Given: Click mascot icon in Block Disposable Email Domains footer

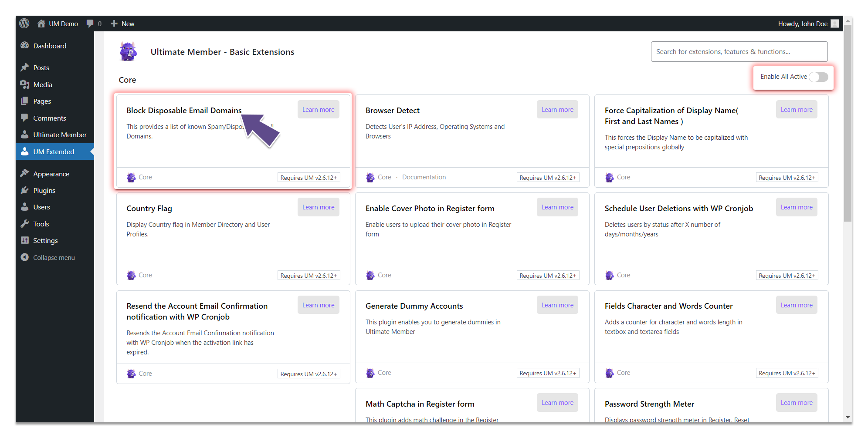Looking at the screenshot, I should pyautogui.click(x=131, y=178).
